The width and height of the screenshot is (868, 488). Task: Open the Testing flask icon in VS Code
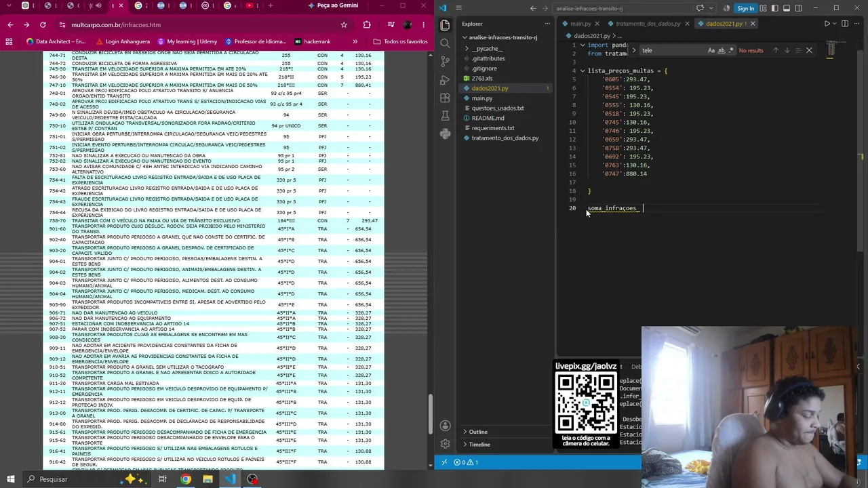[445, 116]
